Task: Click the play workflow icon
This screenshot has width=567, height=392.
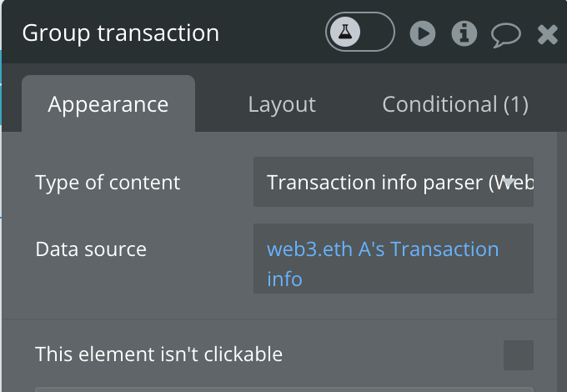Action: point(423,33)
